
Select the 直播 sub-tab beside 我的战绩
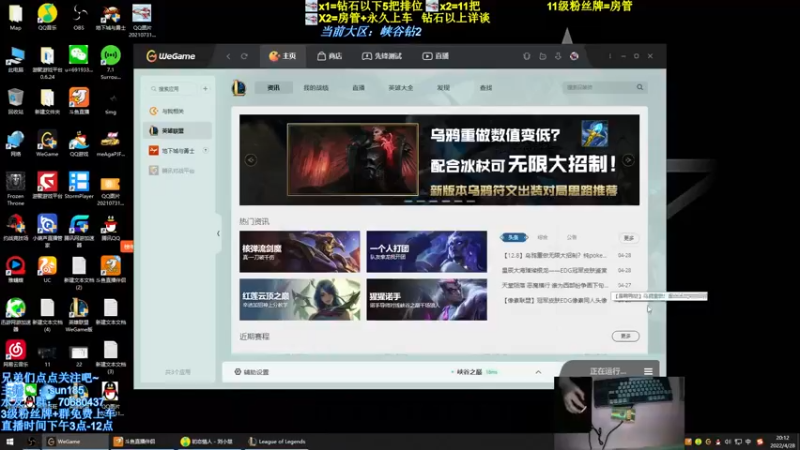(x=358, y=88)
